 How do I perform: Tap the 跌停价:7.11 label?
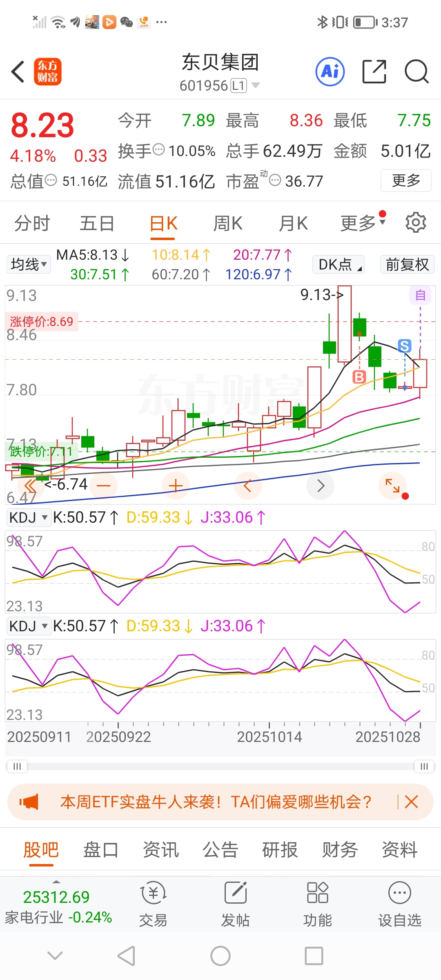point(41,451)
